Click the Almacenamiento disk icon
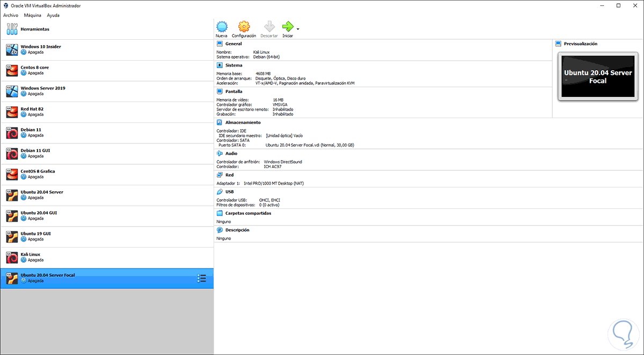Screen dimensions: 644x355 pos(219,122)
